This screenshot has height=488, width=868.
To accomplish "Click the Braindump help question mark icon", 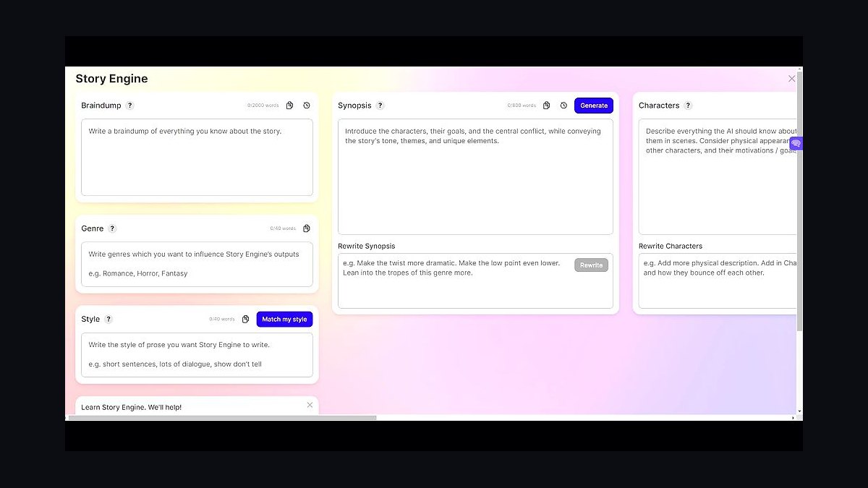I will tap(130, 106).
